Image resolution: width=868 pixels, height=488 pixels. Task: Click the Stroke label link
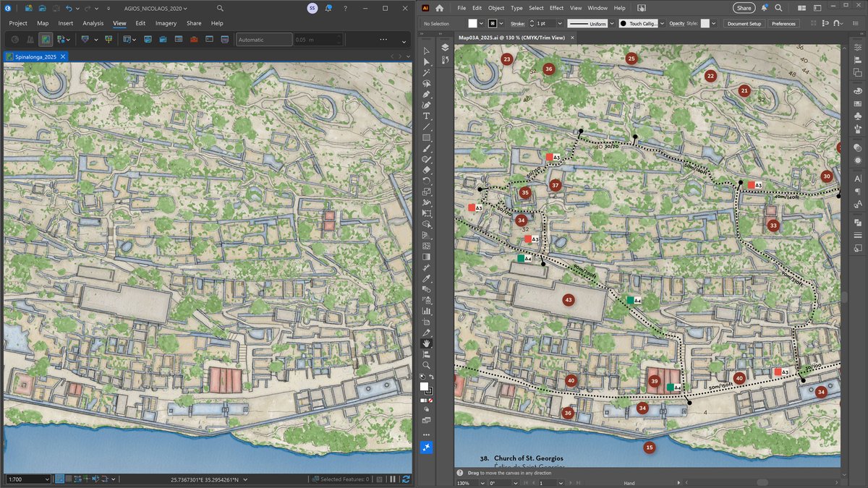tap(518, 24)
